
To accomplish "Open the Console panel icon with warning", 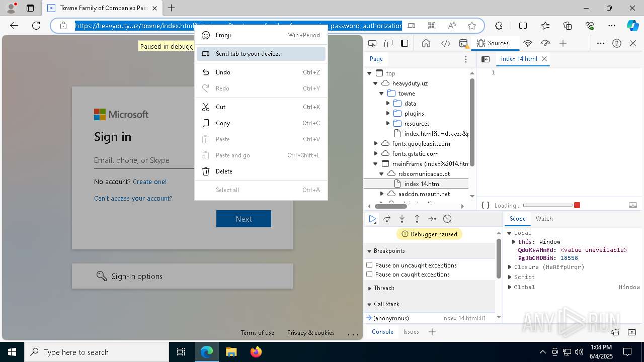I will pos(464,43).
